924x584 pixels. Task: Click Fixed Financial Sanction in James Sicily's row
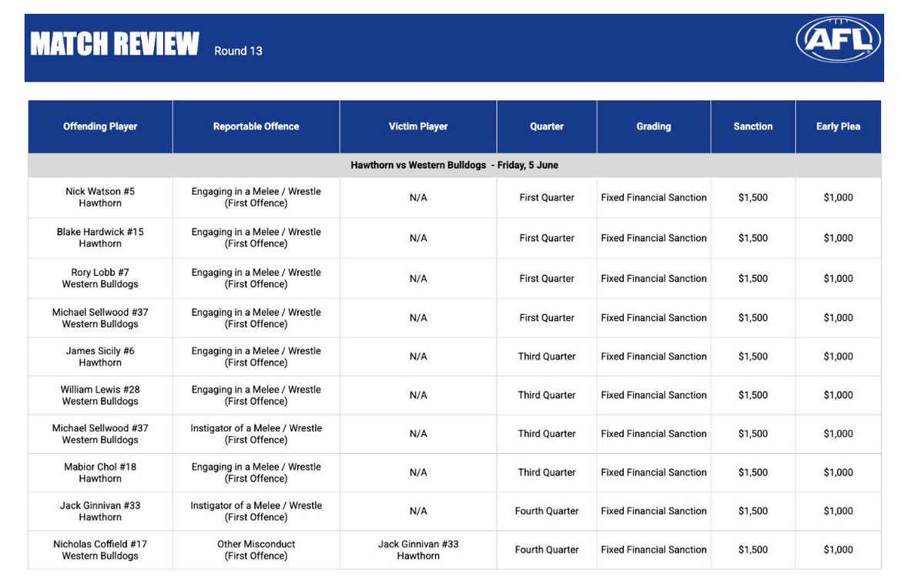[x=654, y=357]
